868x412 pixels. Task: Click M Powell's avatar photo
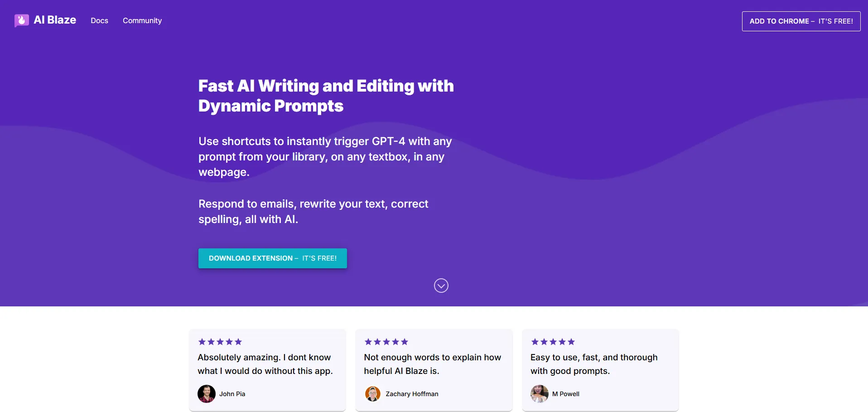pyautogui.click(x=539, y=394)
